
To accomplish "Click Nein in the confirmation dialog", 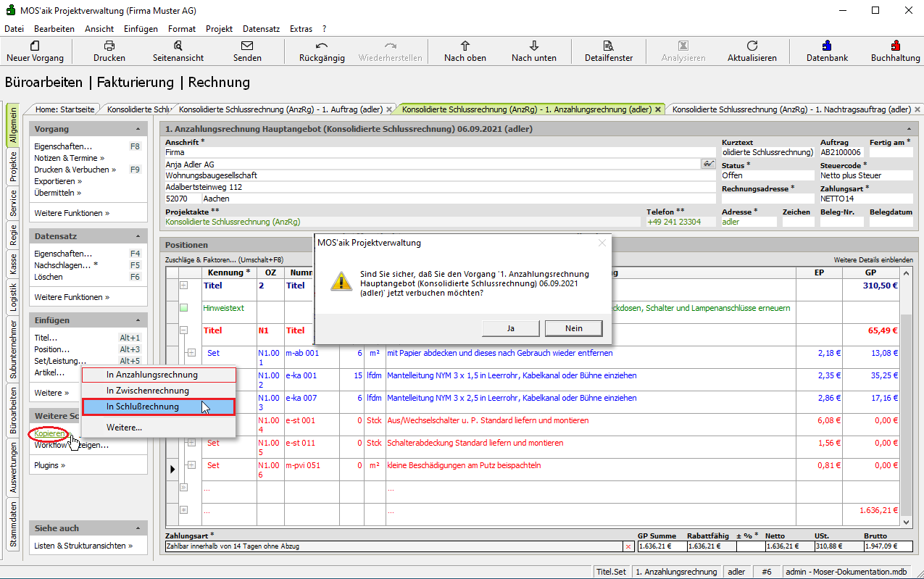I will 573,328.
